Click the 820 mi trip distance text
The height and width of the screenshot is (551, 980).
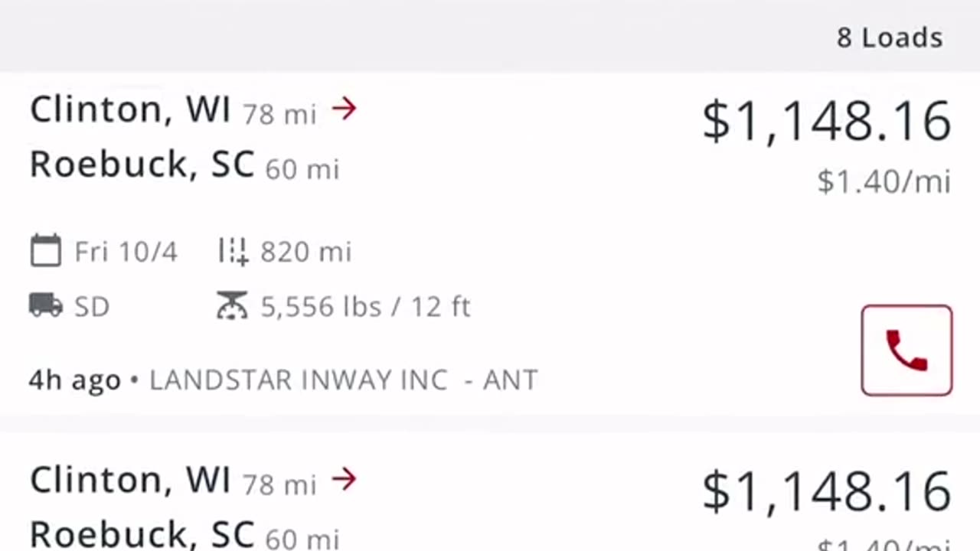tap(305, 252)
